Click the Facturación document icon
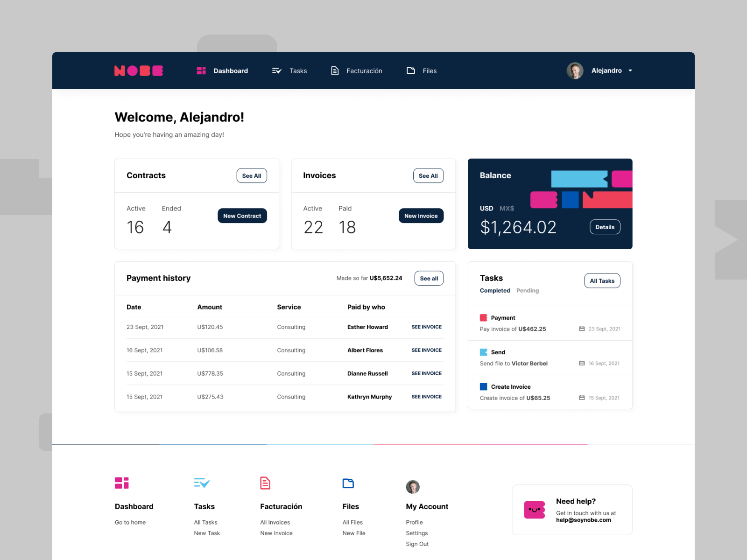The image size is (747, 560). (x=335, y=70)
